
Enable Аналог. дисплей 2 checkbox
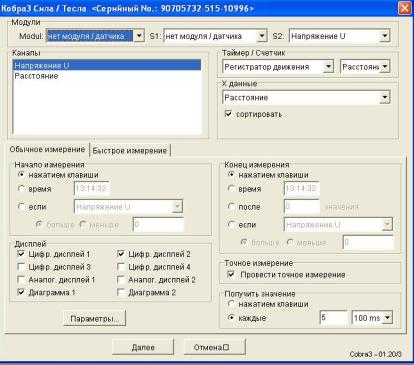pyautogui.click(x=121, y=279)
